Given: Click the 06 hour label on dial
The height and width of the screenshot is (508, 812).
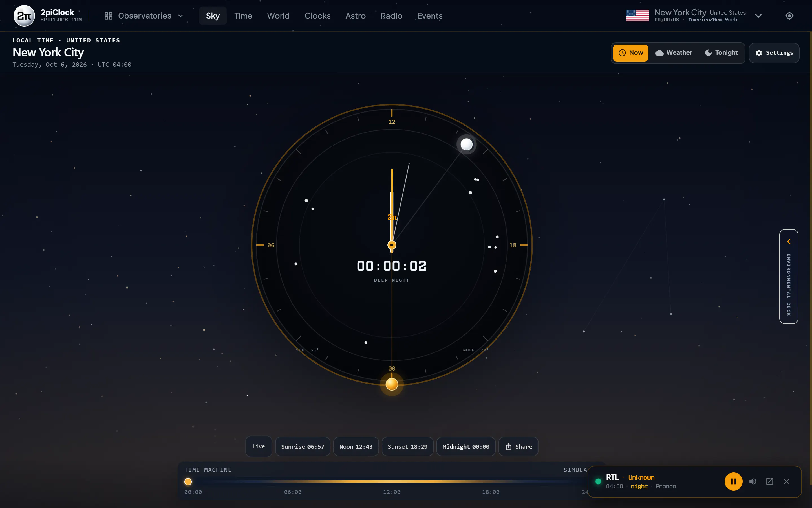Looking at the screenshot, I should pos(271,245).
